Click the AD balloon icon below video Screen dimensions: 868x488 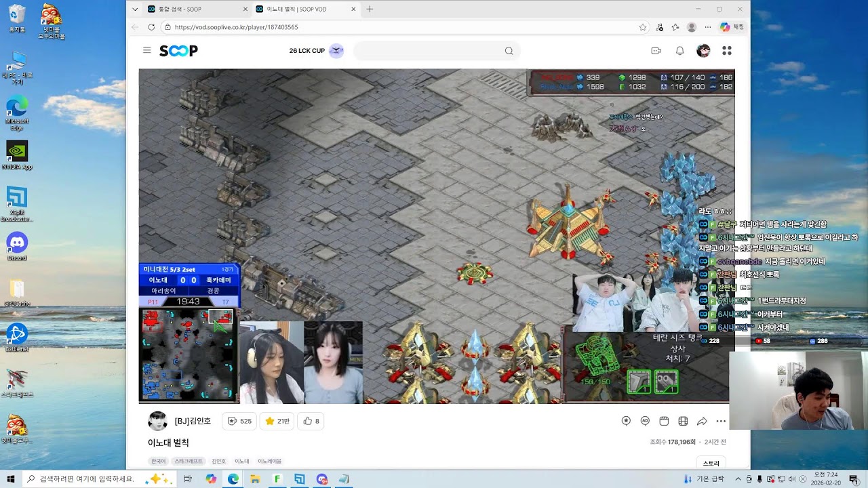coord(645,421)
